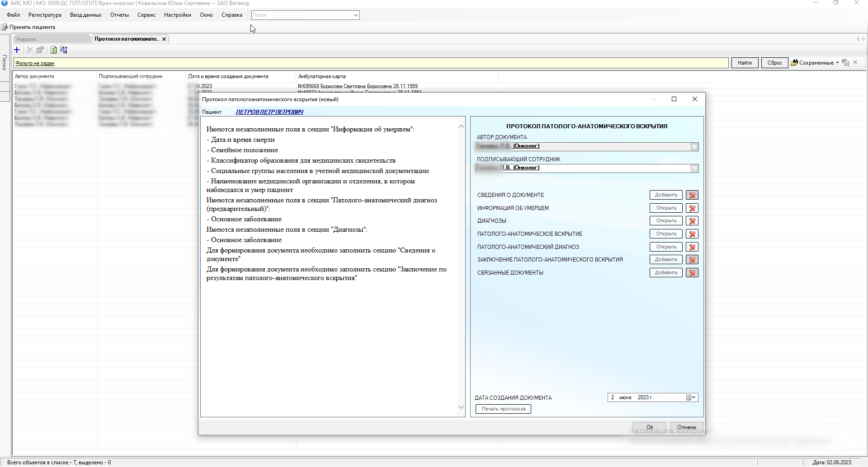Screen dimensions: 868x467
Task: Save the current filter via the binoculars-disk icon
Action: 845,63
